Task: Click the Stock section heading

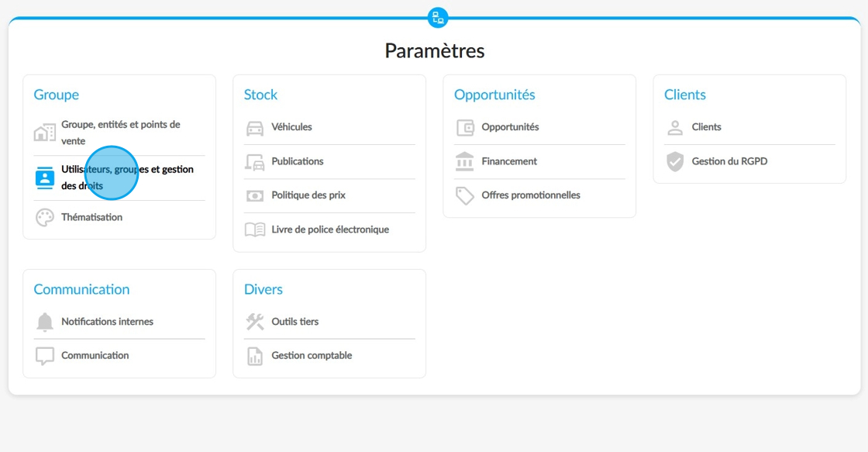Action: click(x=260, y=95)
